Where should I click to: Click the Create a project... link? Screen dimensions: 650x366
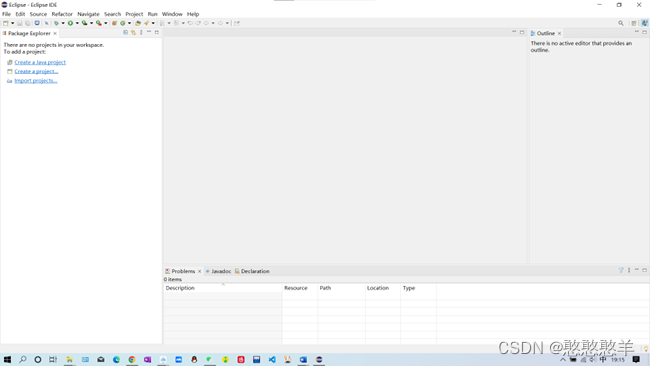pos(36,72)
